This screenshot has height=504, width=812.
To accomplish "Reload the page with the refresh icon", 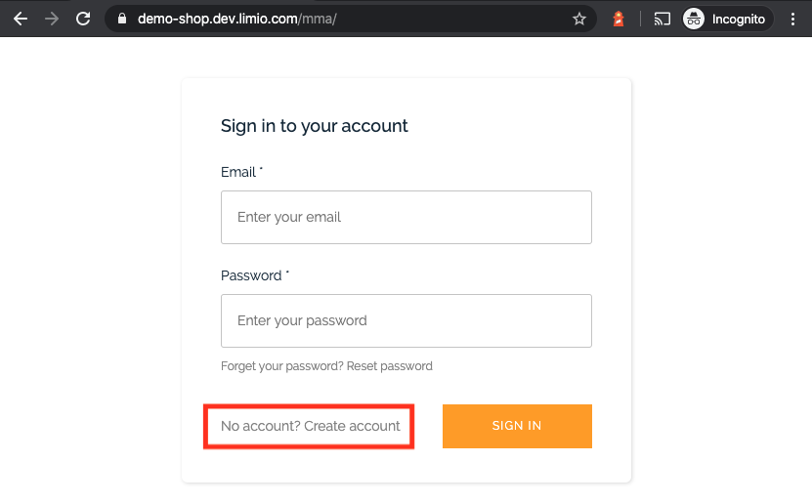I will 83,20.
